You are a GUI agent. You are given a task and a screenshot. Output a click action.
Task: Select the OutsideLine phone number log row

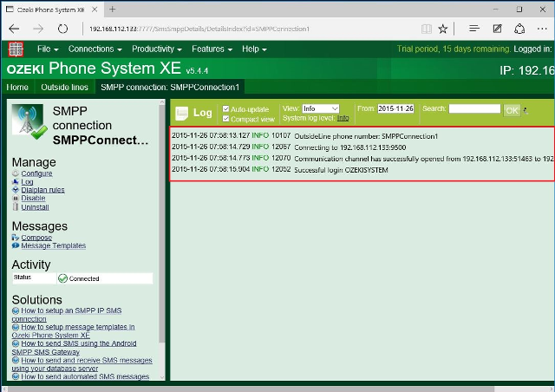point(362,135)
